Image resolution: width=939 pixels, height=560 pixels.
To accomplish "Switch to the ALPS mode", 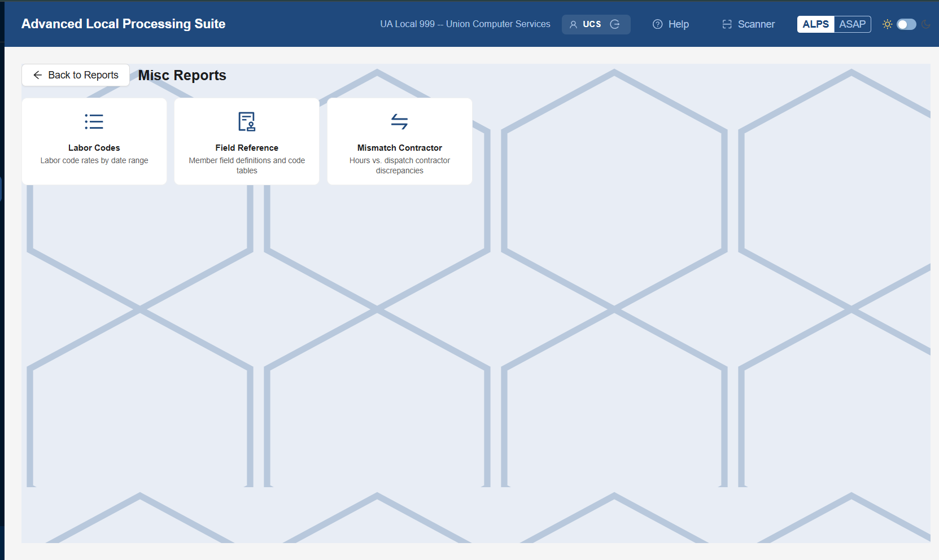I will [x=815, y=24].
